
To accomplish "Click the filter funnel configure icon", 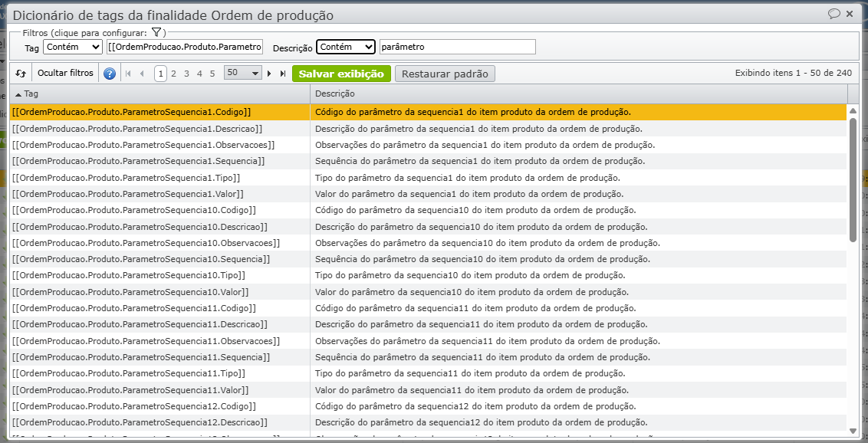I will [156, 32].
